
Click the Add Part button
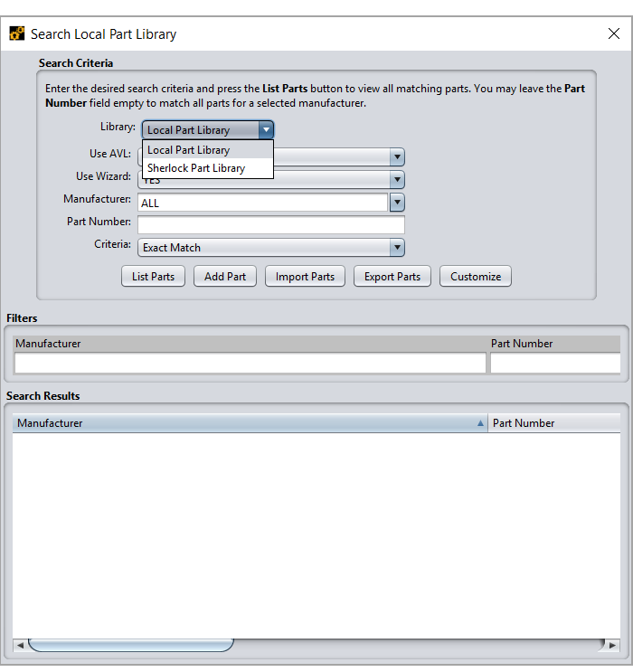[x=225, y=277]
